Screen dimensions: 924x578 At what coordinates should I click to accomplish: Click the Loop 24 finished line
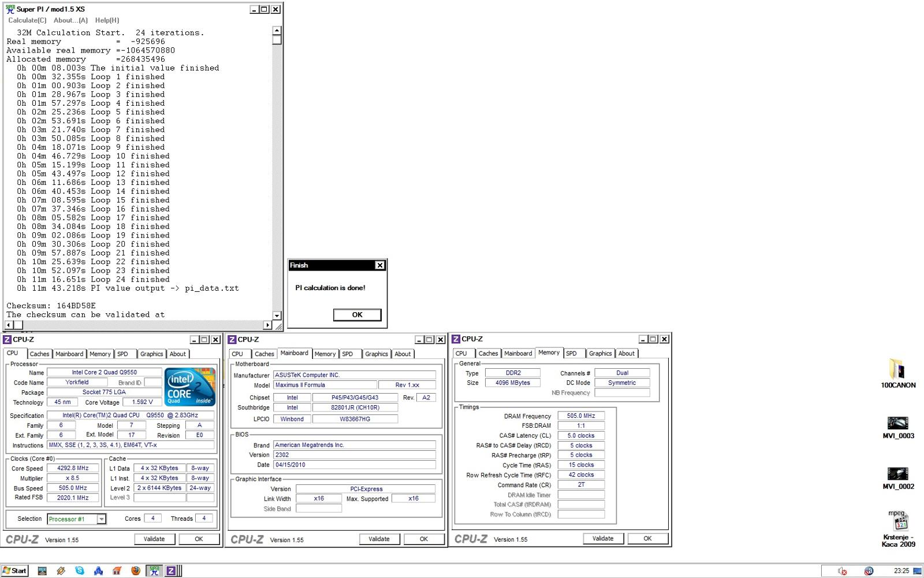[x=94, y=279]
